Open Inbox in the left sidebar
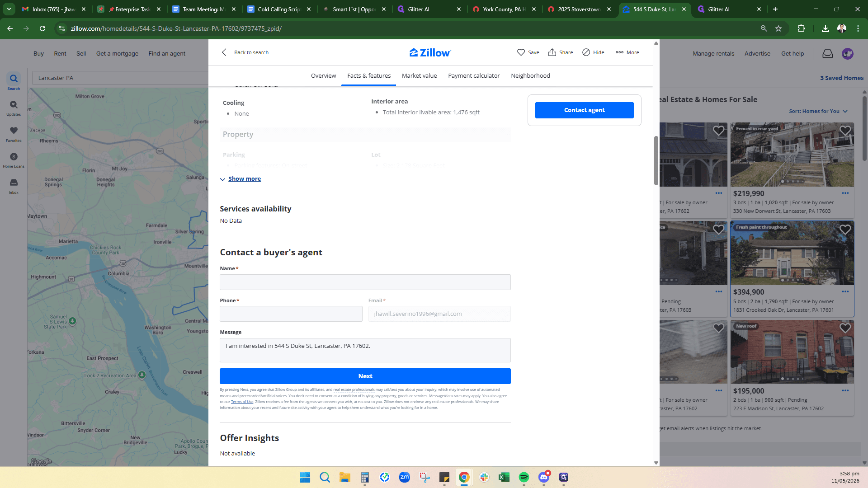Viewport: 868px width, 488px height. [x=14, y=186]
